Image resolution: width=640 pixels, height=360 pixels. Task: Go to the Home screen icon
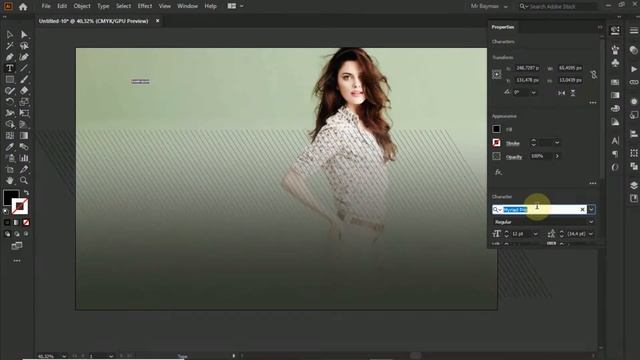[23, 7]
